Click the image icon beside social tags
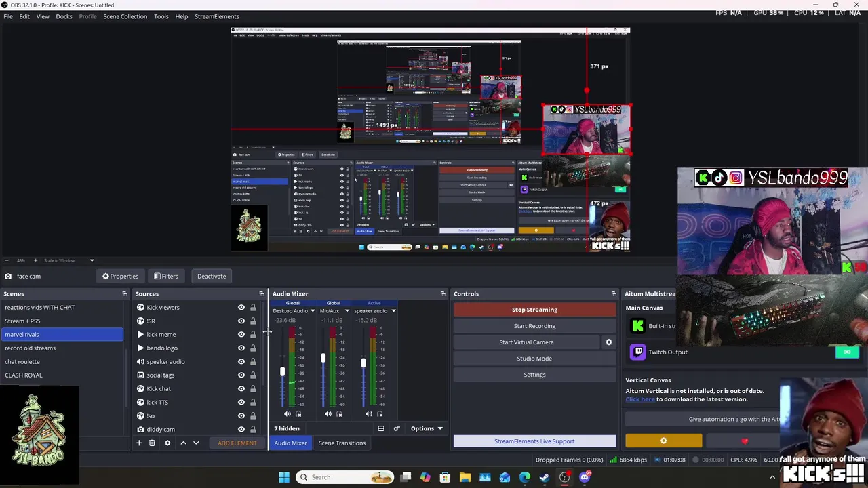868x488 pixels. 140,375
